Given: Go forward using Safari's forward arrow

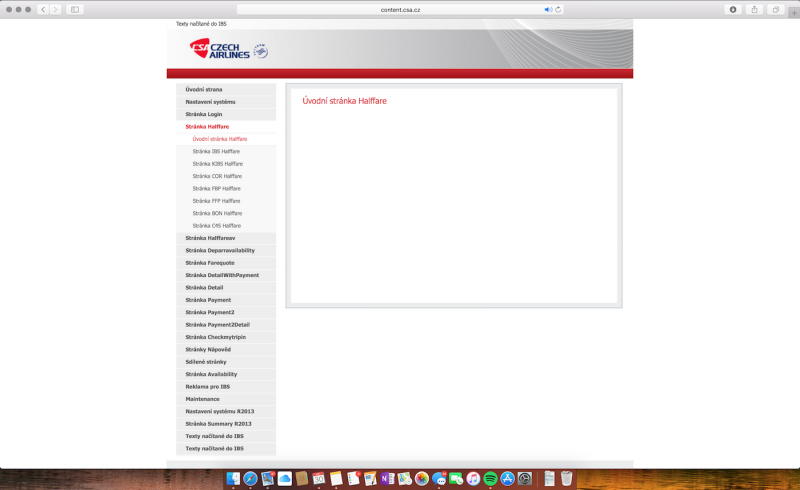Looking at the screenshot, I should [56, 9].
